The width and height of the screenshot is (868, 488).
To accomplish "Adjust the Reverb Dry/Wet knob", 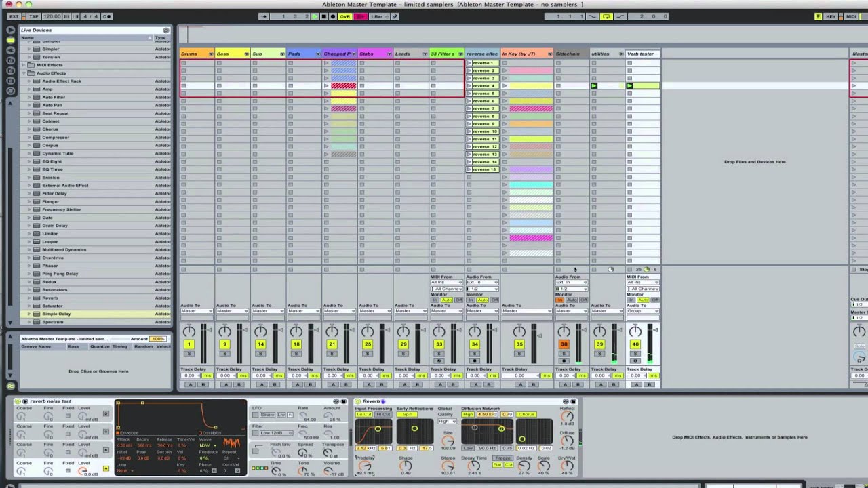I will tap(568, 466).
